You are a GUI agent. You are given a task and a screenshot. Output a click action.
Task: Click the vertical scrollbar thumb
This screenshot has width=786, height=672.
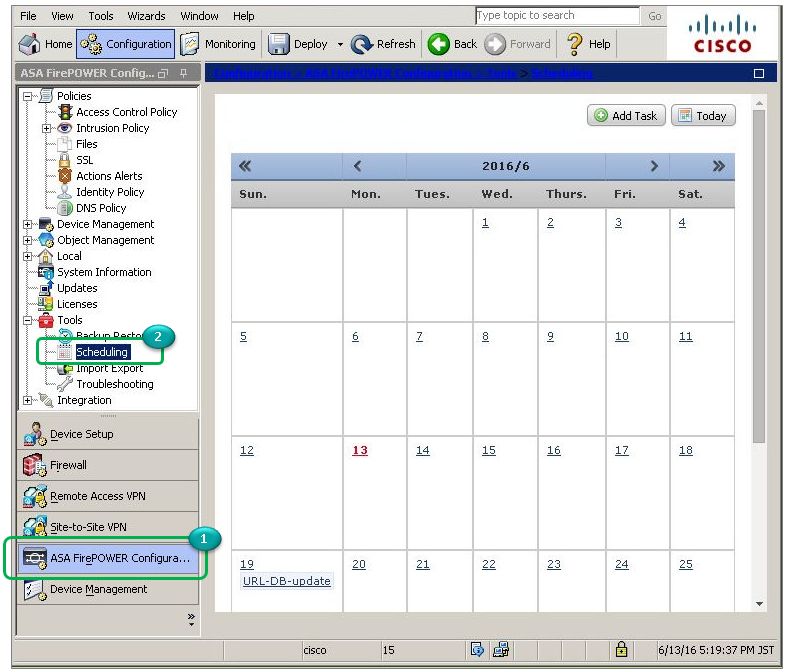(759, 276)
